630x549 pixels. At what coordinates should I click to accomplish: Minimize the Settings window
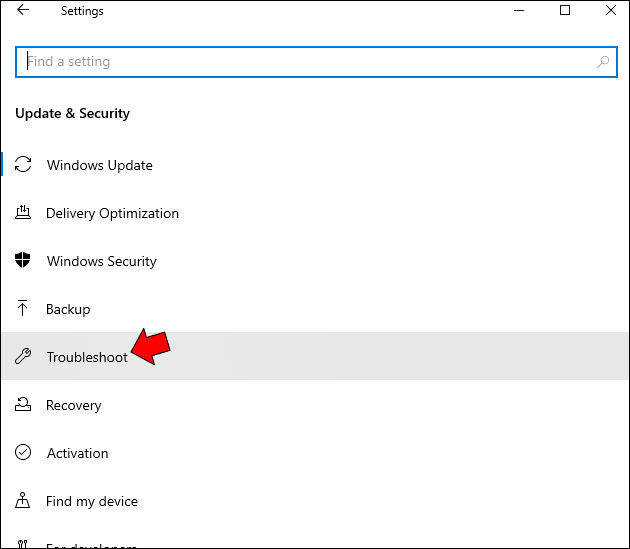(519, 10)
